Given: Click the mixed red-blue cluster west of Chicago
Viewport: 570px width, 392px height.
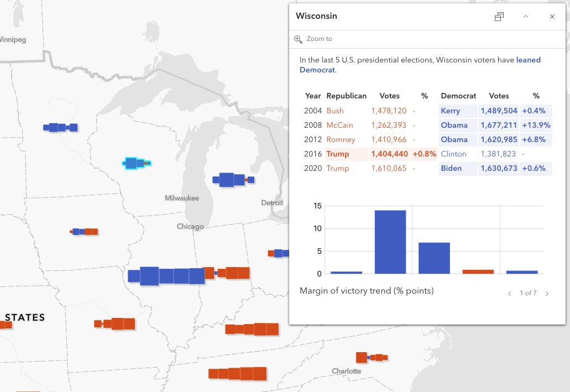Looking at the screenshot, I should [x=85, y=232].
